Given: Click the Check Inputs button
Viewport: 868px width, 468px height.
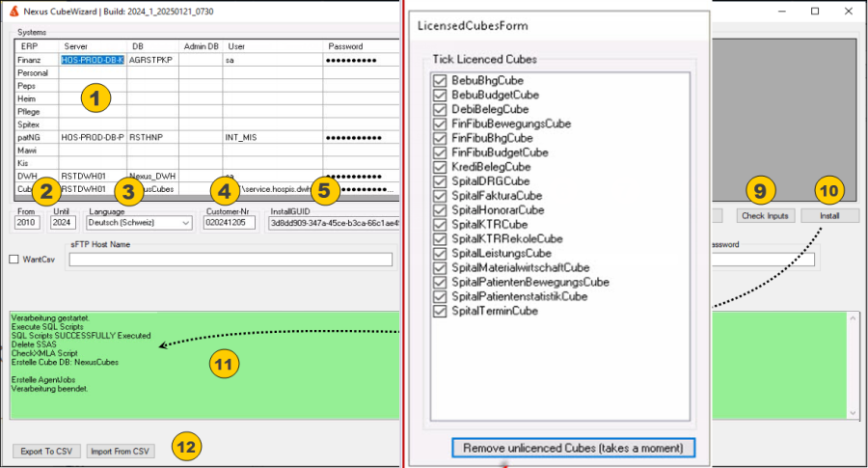Looking at the screenshot, I should click(764, 216).
